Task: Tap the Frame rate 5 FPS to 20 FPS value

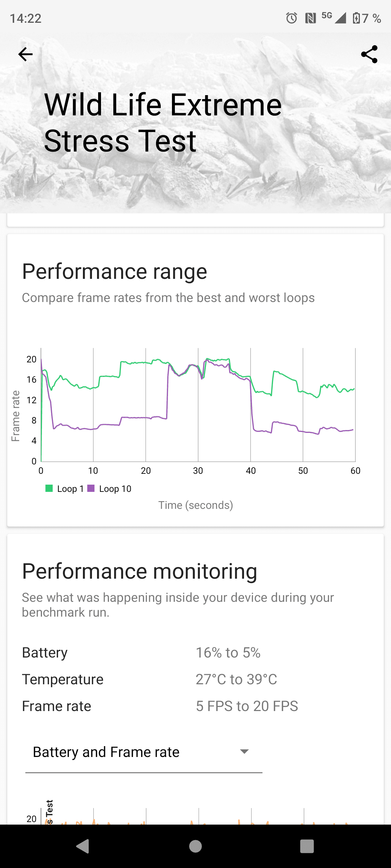Action: (x=247, y=706)
